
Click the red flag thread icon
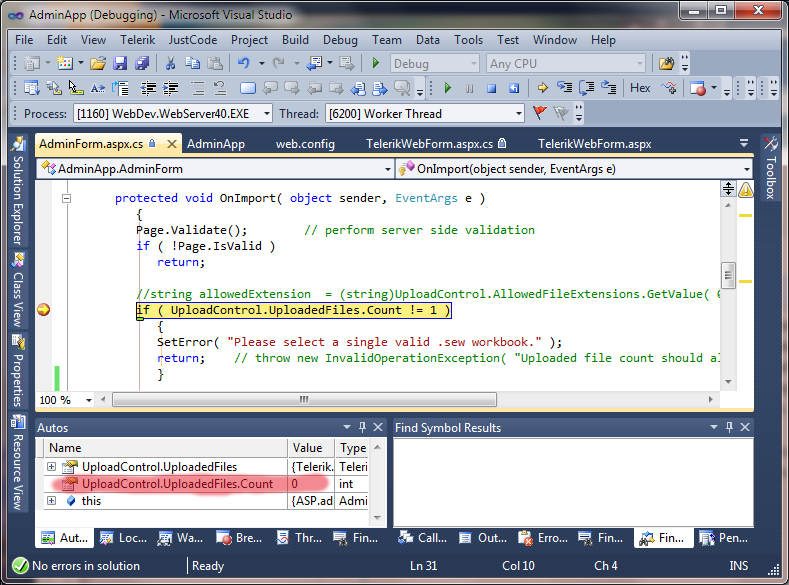[540, 113]
